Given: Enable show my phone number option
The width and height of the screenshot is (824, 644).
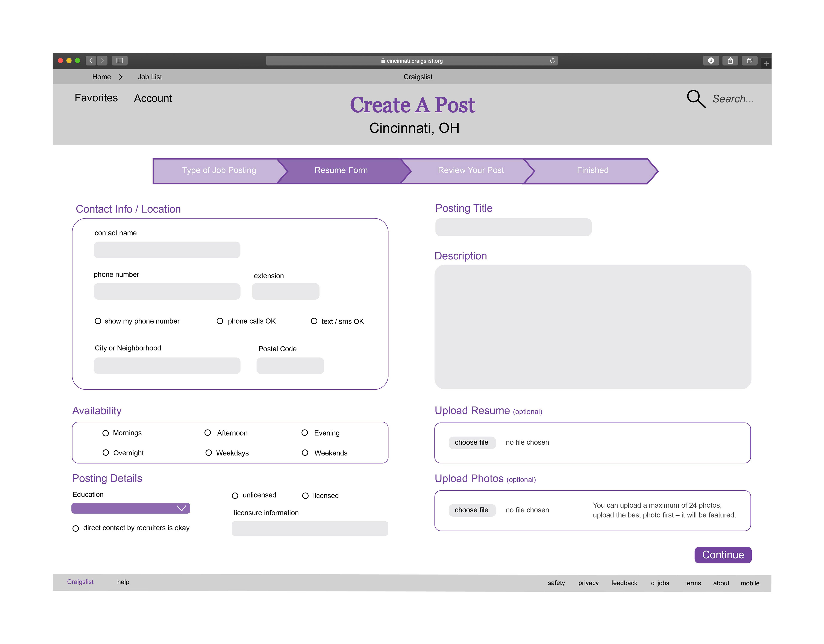Looking at the screenshot, I should pos(98,321).
